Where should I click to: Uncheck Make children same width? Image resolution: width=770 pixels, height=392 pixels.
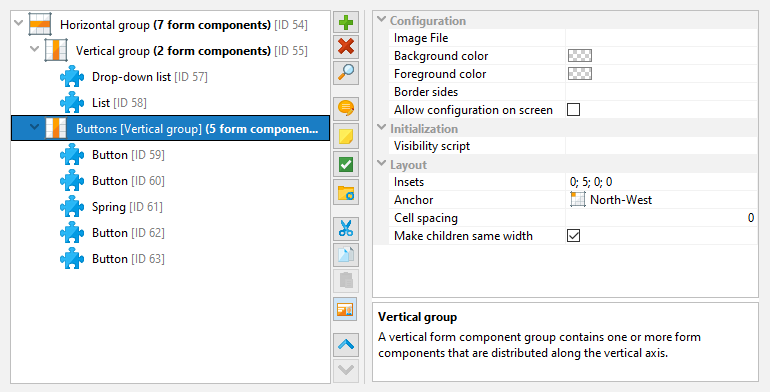[x=573, y=236]
